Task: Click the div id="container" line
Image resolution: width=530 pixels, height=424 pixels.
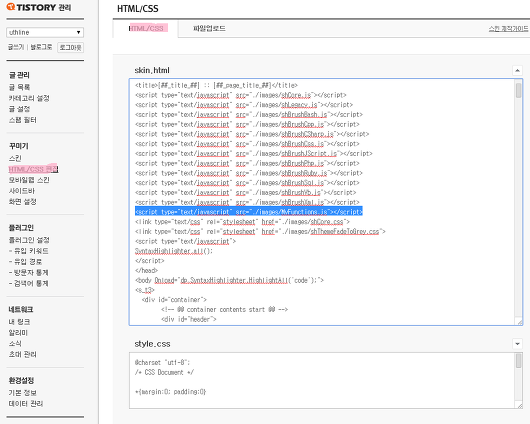Action: (174, 300)
